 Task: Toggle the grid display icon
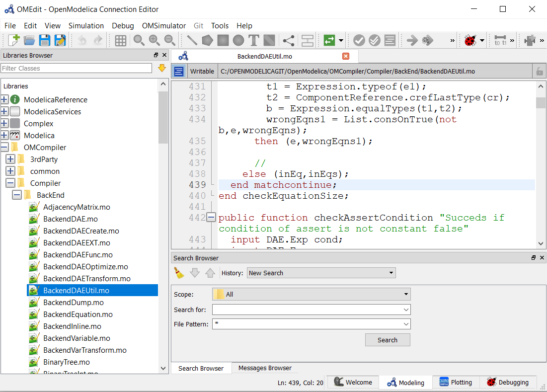pos(120,40)
